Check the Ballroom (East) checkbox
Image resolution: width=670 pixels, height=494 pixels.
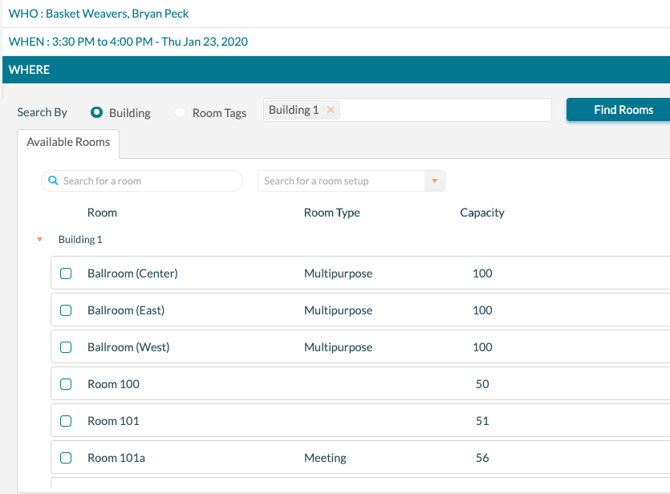[66, 310]
